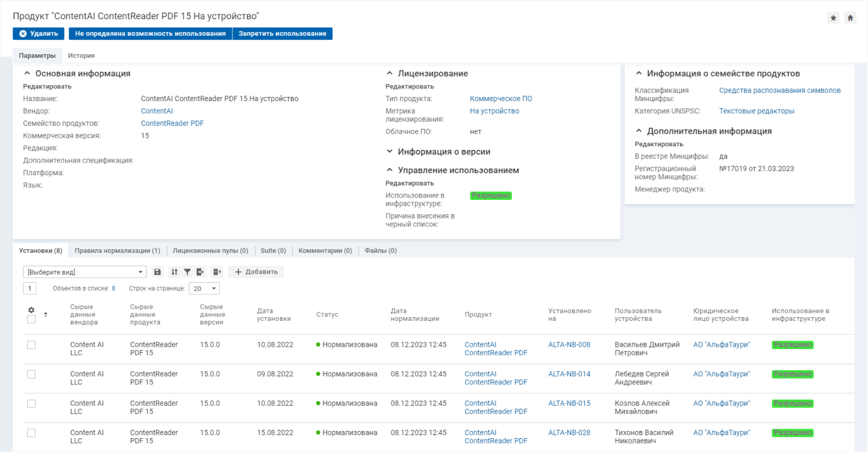Change rows per page dropdown showing 20
This screenshot has height=452, width=868.
(x=204, y=288)
